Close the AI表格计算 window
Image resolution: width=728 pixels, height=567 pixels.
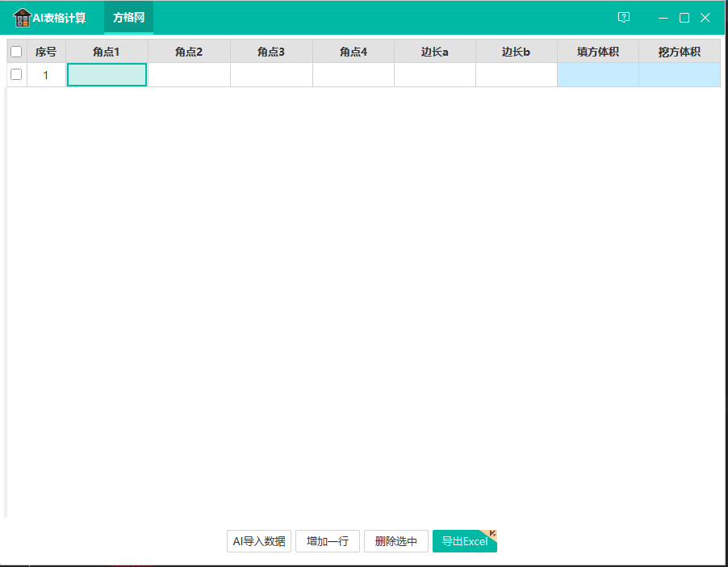pyautogui.click(x=705, y=18)
